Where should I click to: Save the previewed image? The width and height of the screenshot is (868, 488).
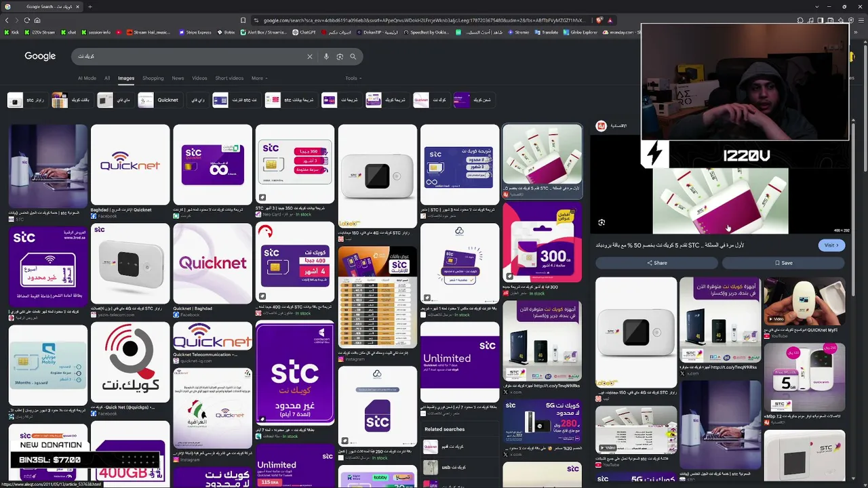783,263
